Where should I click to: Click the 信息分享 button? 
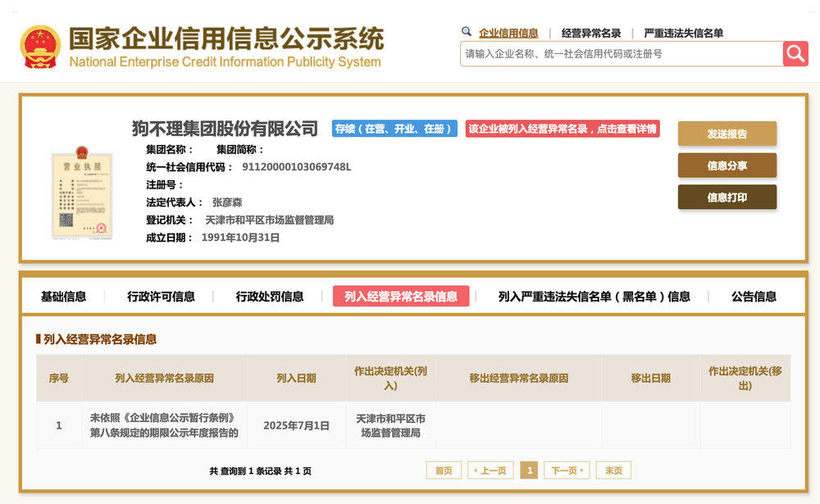(727, 165)
